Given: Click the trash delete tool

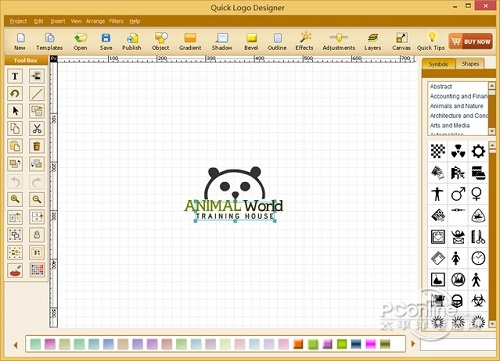Looking at the screenshot, I should (37, 146).
